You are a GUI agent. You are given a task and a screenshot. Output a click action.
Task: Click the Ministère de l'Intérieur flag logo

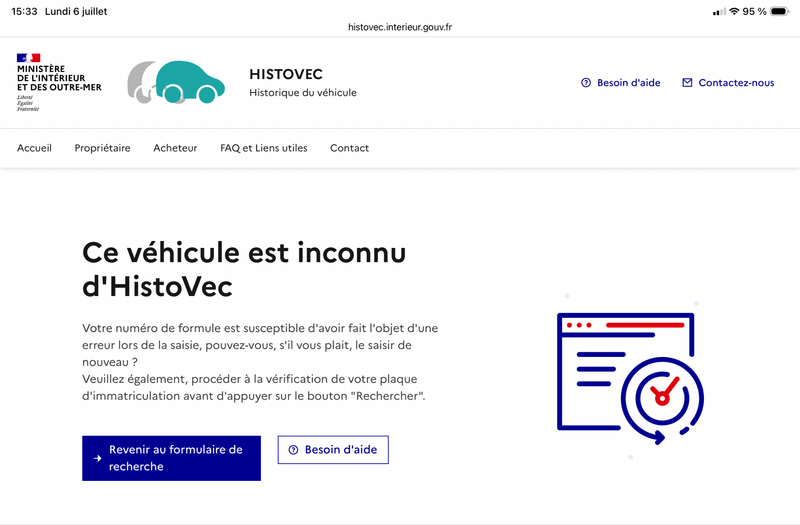coord(29,58)
